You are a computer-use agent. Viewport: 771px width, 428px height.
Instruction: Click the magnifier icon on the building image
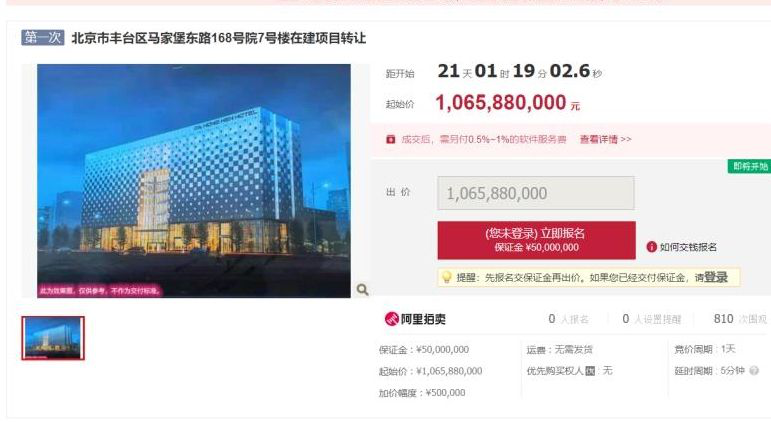(362, 289)
